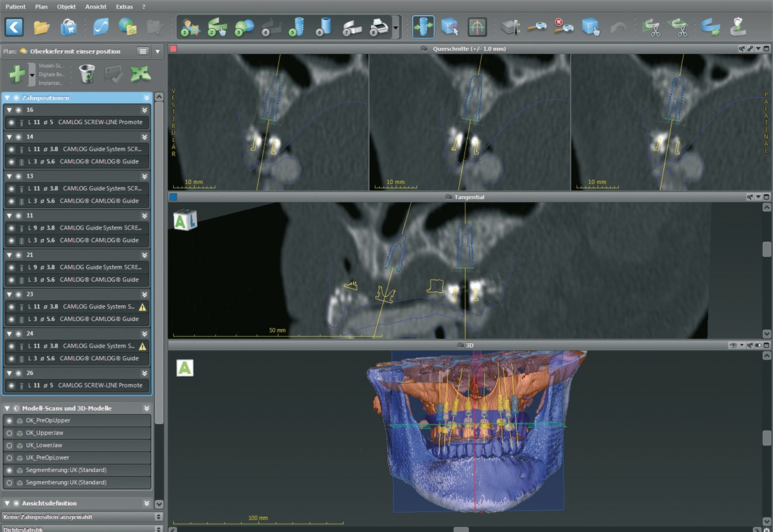
Task: Open the Patient menu
Action: click(x=16, y=6)
